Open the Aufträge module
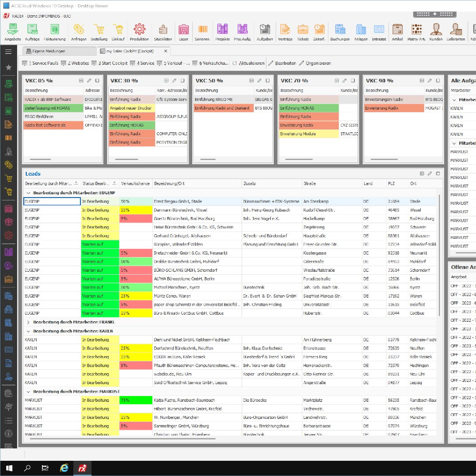 (32, 32)
